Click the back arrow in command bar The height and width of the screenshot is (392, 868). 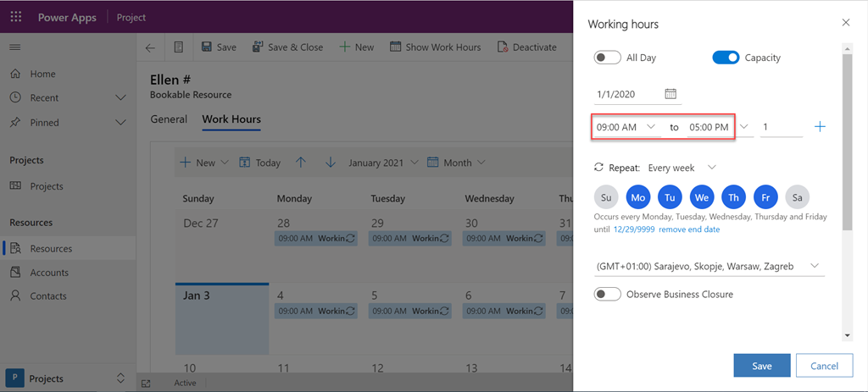coord(151,47)
